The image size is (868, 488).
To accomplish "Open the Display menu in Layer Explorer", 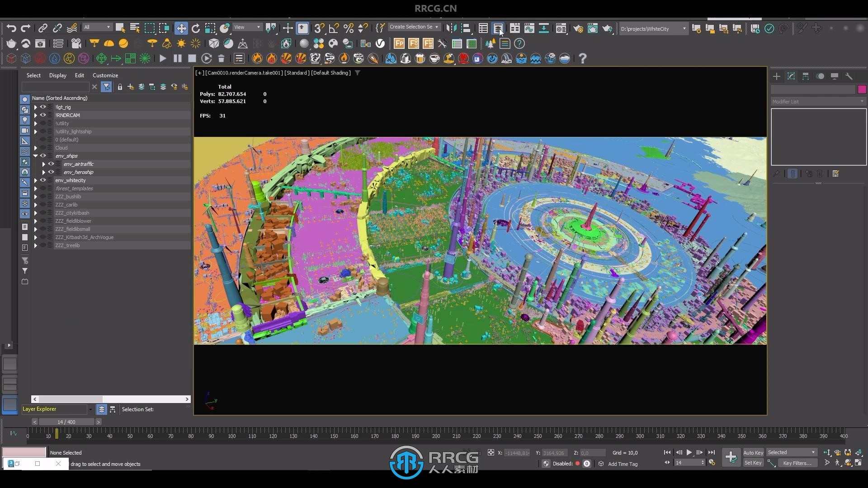I will click(58, 75).
